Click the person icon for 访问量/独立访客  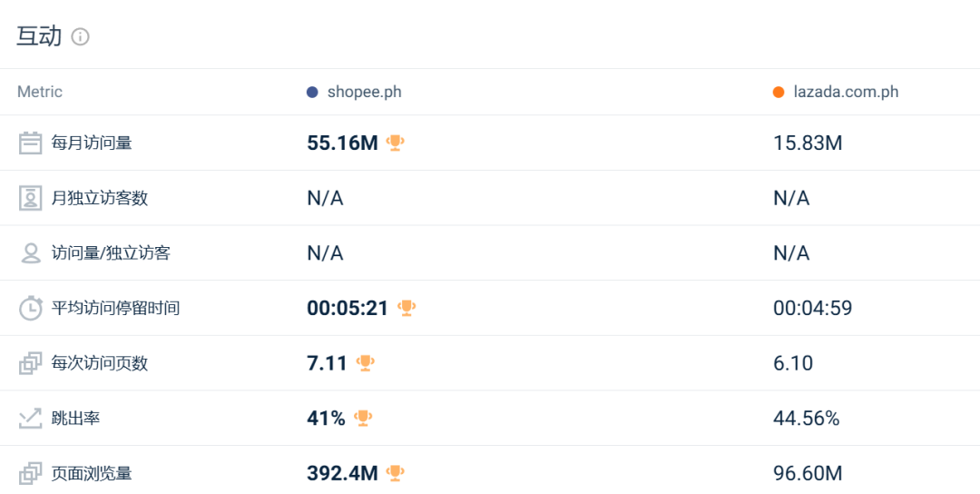click(31, 253)
